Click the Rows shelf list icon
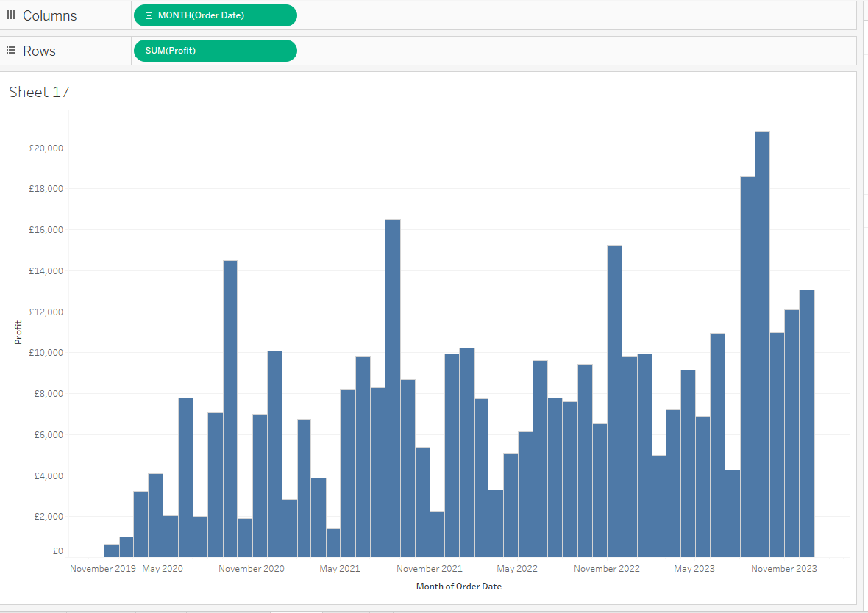Viewport: 868px width, 613px height. [10, 50]
